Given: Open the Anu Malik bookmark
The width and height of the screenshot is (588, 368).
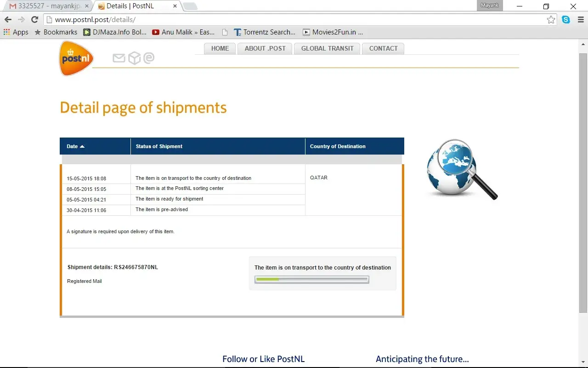Looking at the screenshot, I should [x=183, y=32].
